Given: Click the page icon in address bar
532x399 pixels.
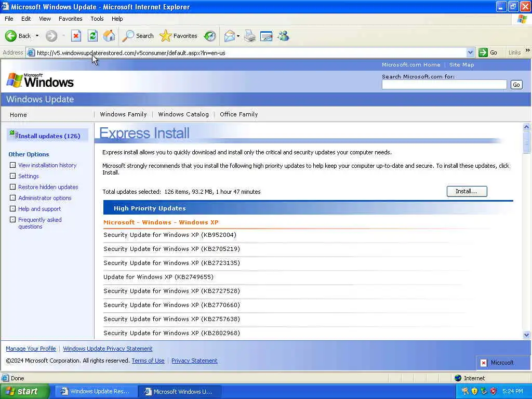Looking at the screenshot, I should click(31, 52).
